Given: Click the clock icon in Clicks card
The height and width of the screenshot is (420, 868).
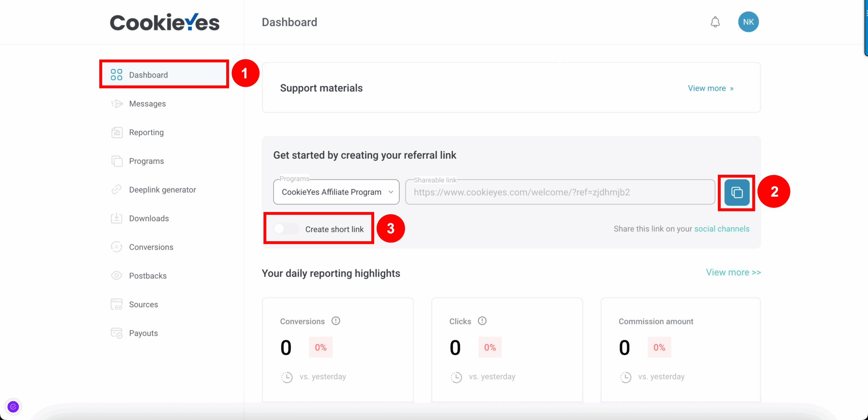Looking at the screenshot, I should pos(456,377).
